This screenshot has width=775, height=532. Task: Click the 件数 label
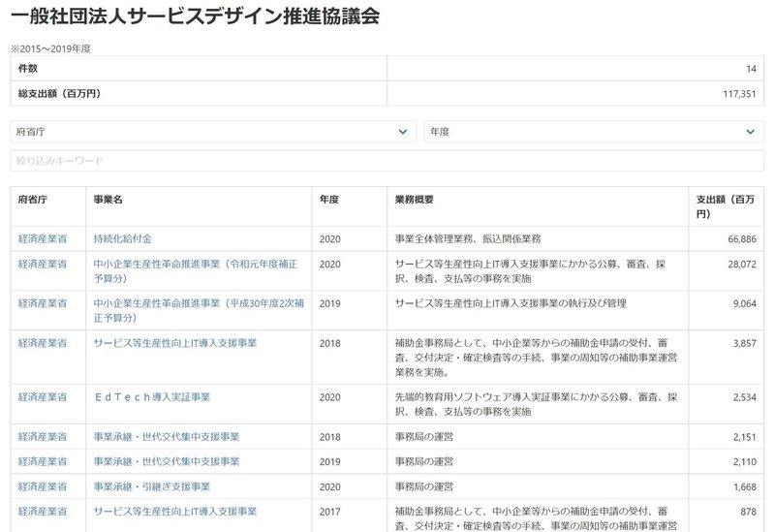click(x=28, y=68)
